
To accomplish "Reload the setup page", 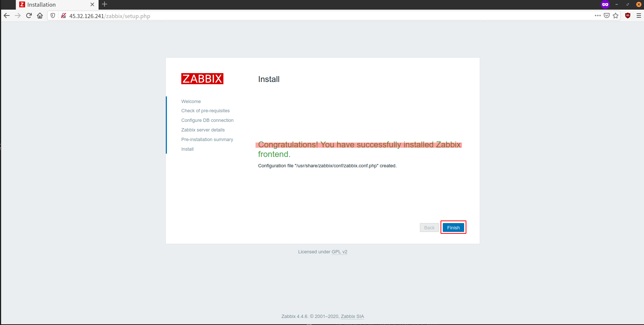I will [29, 16].
